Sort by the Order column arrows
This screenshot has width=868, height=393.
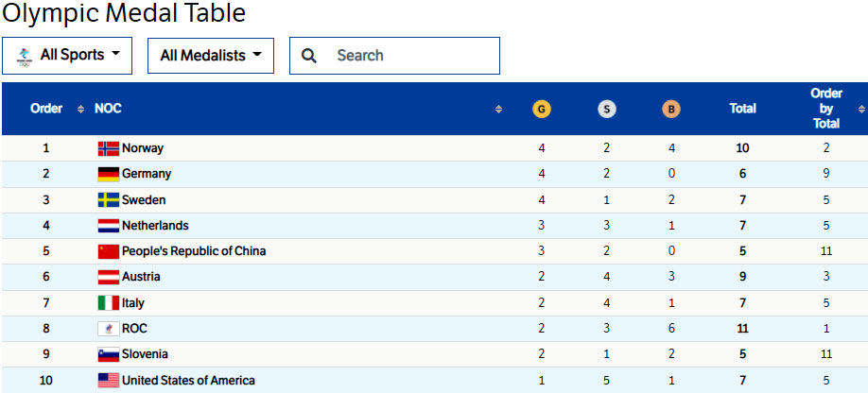(x=80, y=109)
